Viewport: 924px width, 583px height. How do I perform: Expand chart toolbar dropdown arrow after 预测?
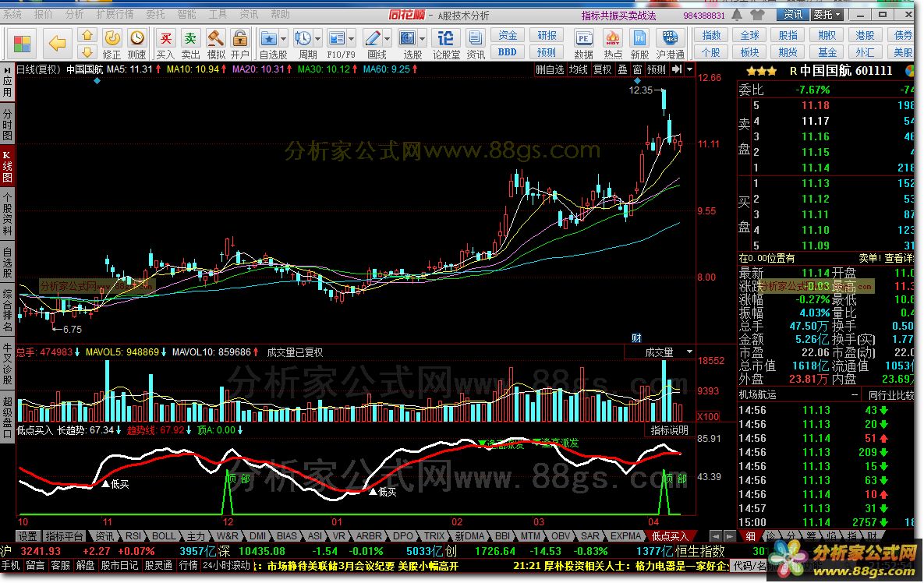[x=689, y=69]
